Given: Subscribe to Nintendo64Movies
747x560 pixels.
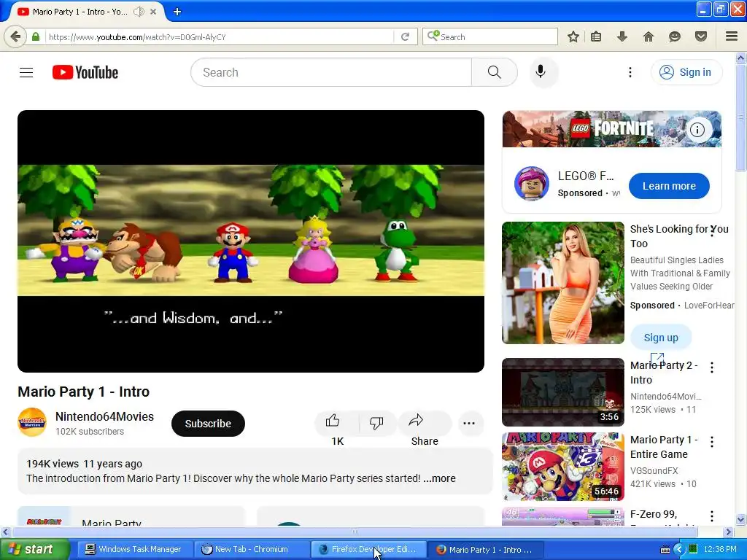Looking at the screenshot, I should point(208,424).
